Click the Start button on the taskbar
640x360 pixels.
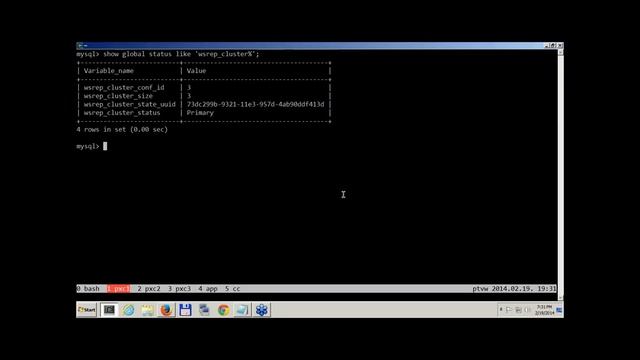(x=87, y=310)
